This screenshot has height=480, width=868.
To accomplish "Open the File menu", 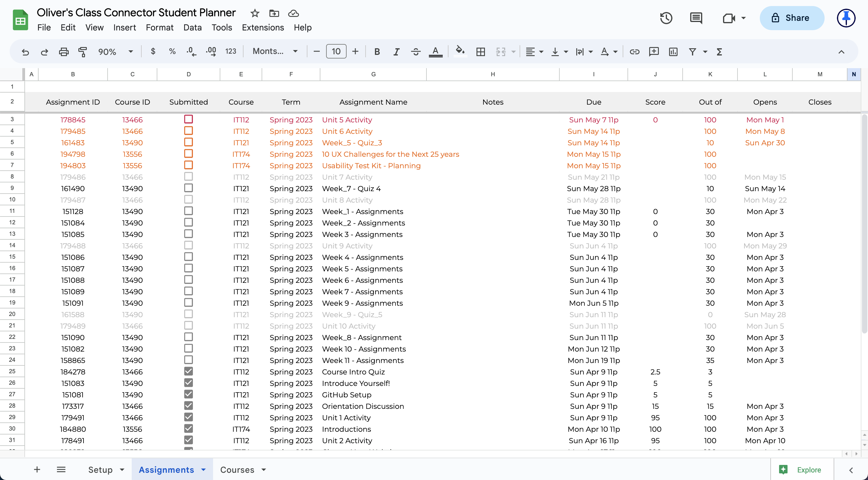I will tap(44, 27).
